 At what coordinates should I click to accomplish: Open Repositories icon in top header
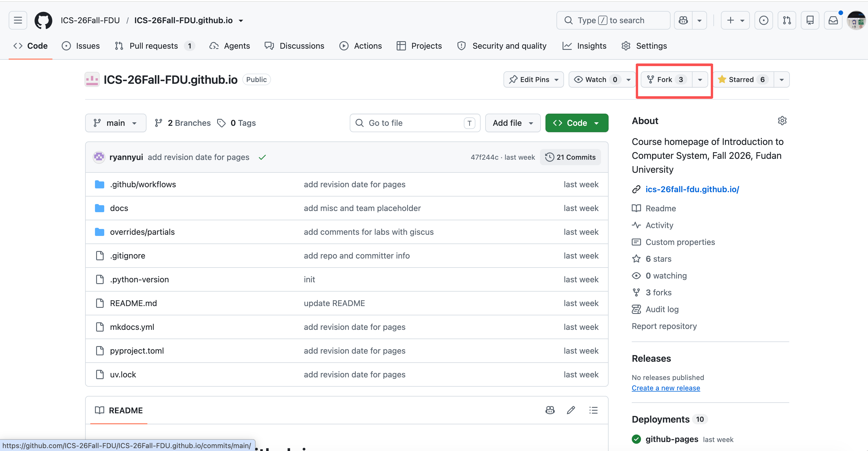(x=810, y=20)
